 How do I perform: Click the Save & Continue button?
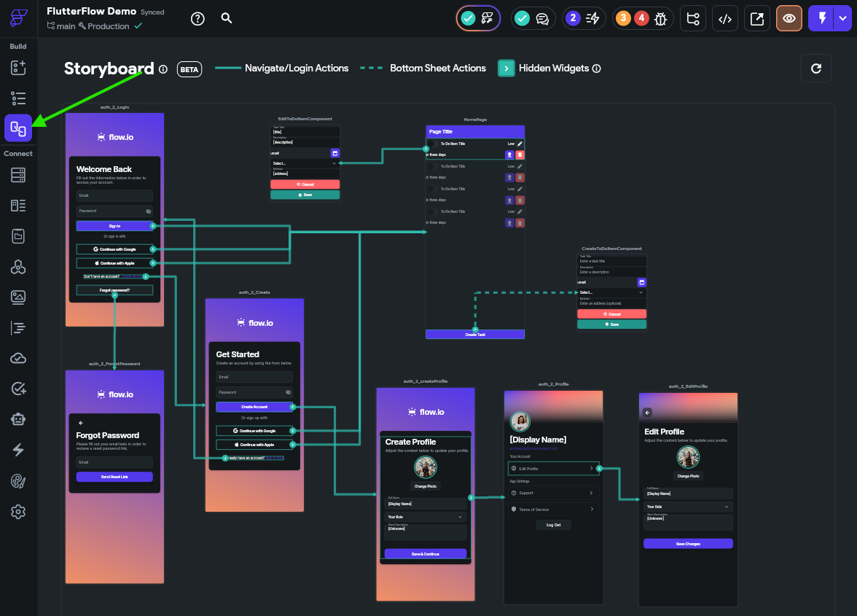426,554
